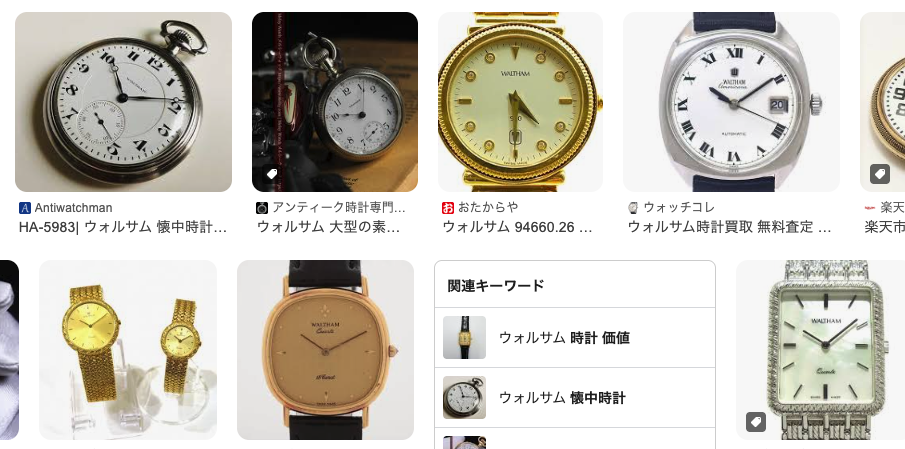905x449 pixels.
Task: Open ウォルサム 大型の素 result title
Action: (328, 227)
